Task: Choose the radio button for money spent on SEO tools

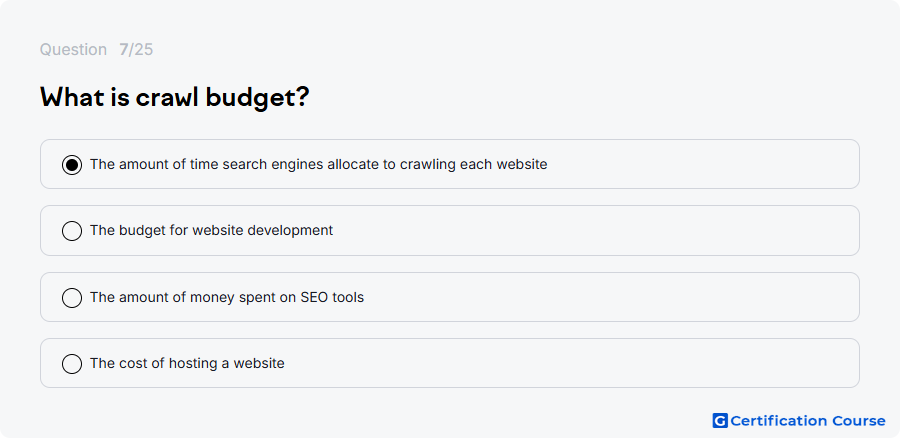Action: coord(72,298)
